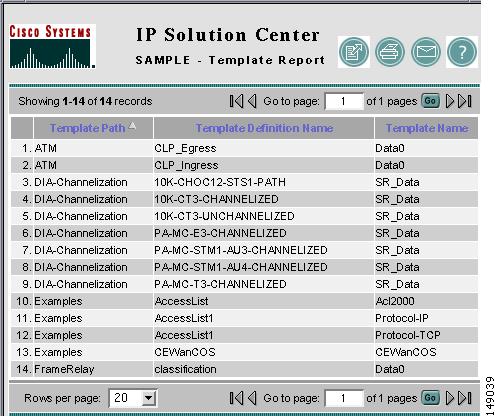Go to first page using bottom navigation arrow

tap(236, 398)
